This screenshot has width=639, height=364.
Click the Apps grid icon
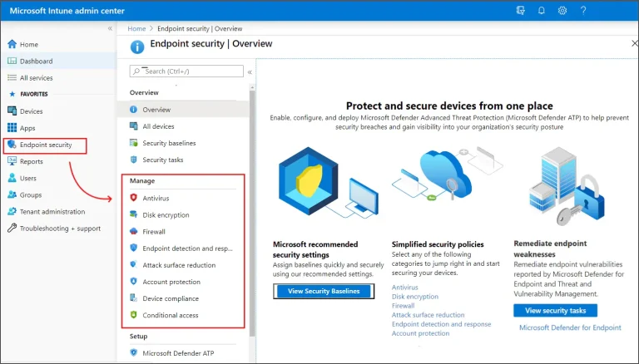pos(12,128)
